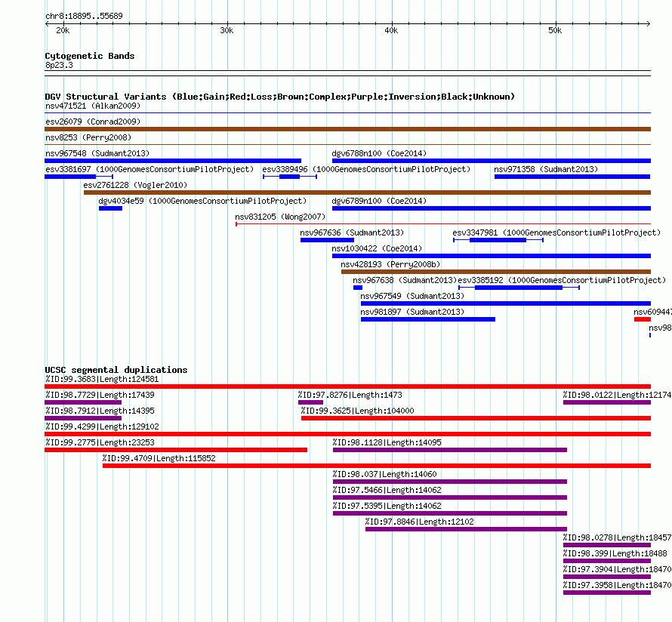Viewport: 672px width, 622px height.
Task: Open the DGV Structural Variants track title
Action: click(279, 97)
